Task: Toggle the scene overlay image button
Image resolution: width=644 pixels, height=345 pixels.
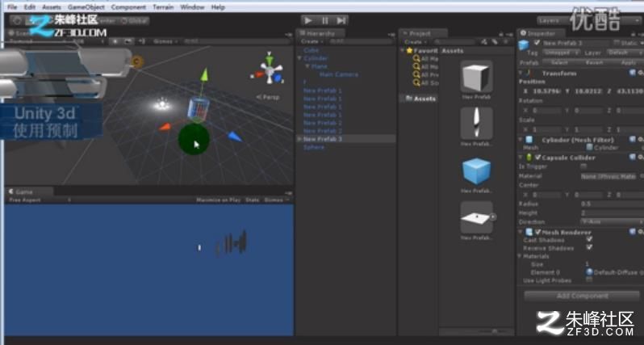Action: pyautogui.click(x=128, y=41)
